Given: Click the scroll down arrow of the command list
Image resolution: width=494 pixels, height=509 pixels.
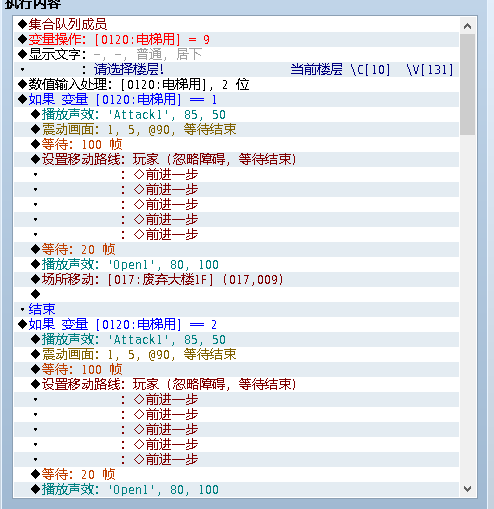Looking at the screenshot, I should (x=467, y=489).
